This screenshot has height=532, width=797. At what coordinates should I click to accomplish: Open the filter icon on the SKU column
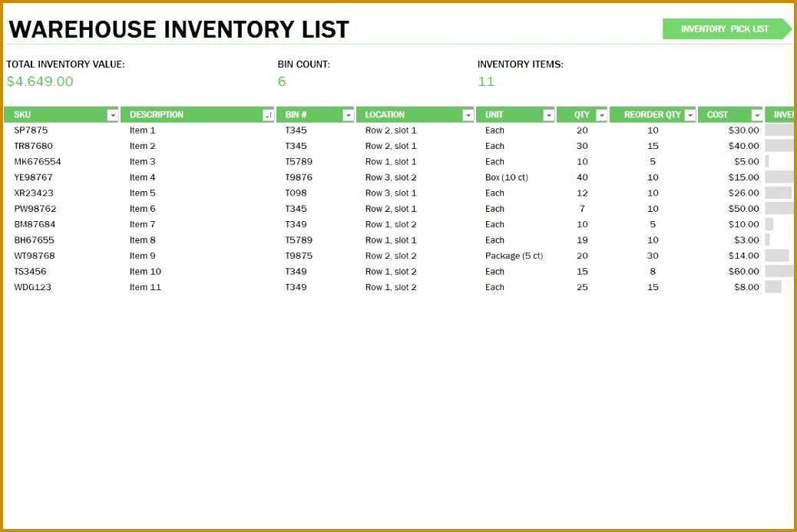tap(114, 114)
